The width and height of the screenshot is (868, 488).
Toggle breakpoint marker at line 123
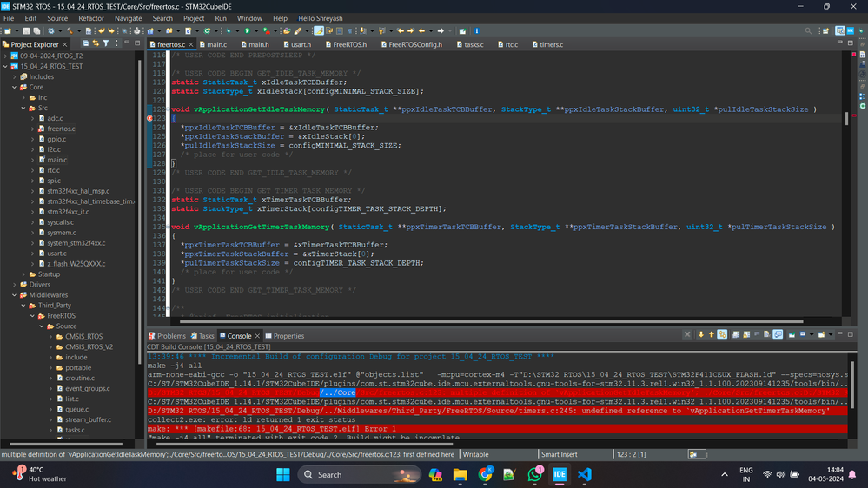tap(150, 118)
